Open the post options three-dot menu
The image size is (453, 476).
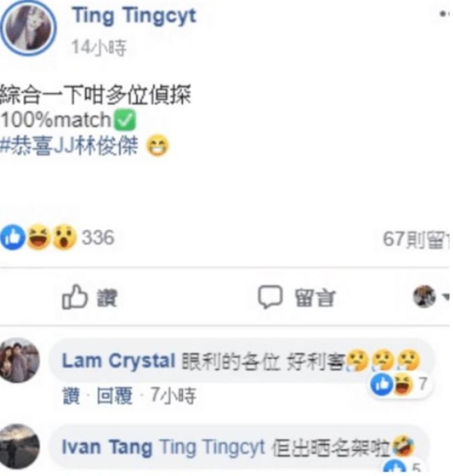coord(445,14)
